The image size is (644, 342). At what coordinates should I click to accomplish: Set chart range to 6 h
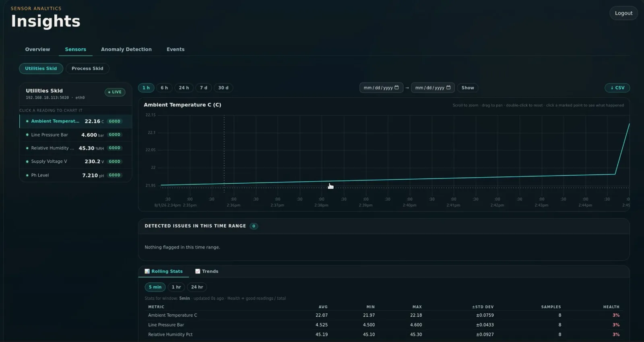pos(164,88)
